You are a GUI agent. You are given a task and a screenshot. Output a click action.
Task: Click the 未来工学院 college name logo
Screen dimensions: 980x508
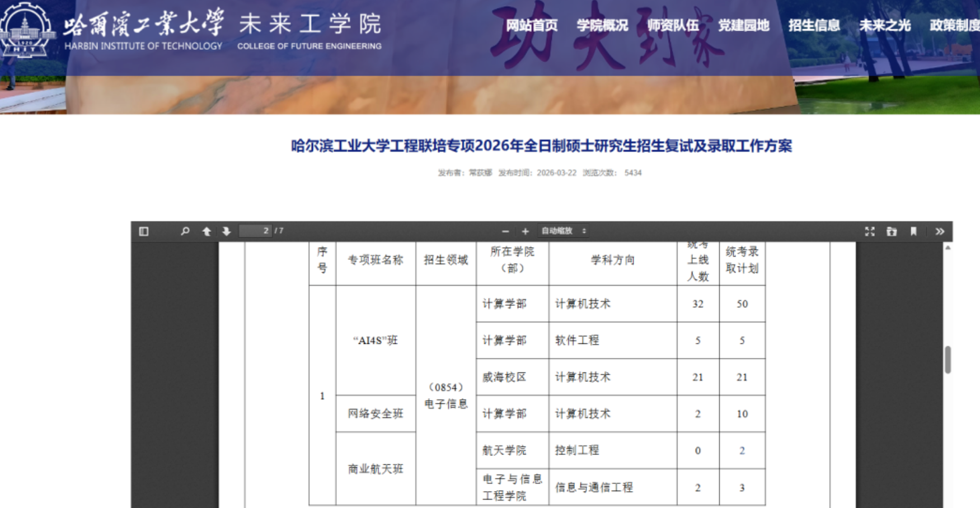click(x=310, y=31)
